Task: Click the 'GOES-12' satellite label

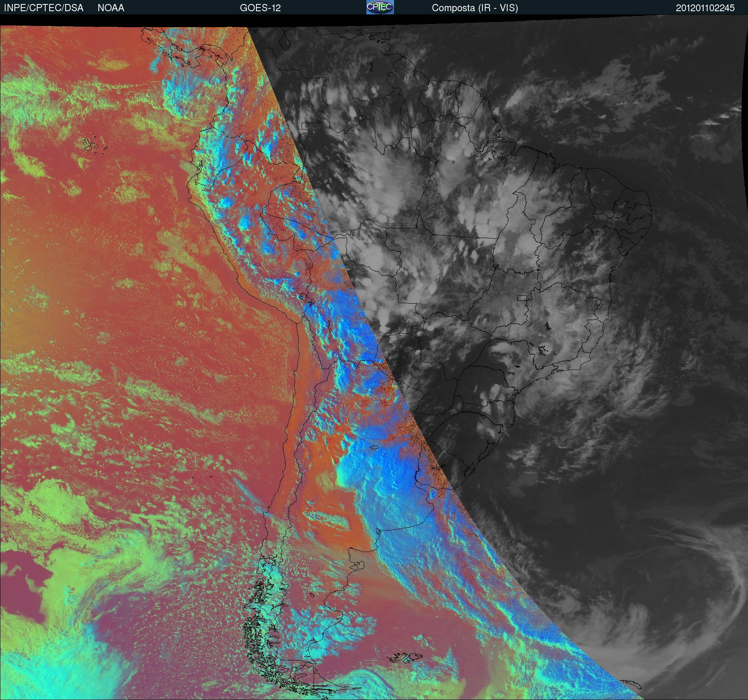Action: pos(260,8)
